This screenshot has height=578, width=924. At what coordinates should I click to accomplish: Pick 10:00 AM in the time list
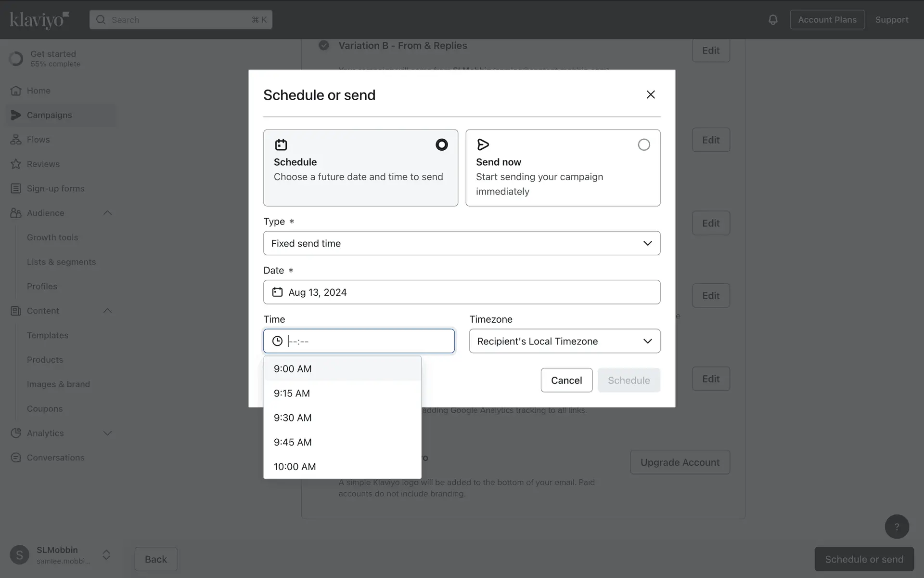click(x=295, y=467)
